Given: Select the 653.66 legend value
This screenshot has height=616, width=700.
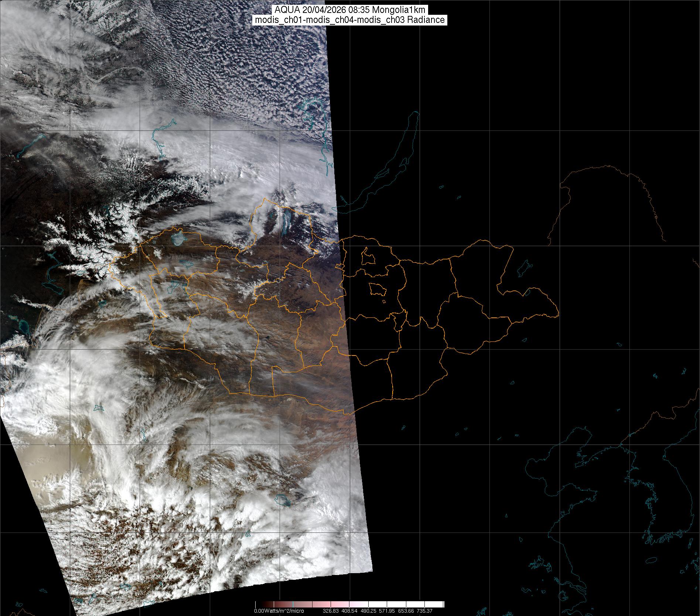Looking at the screenshot, I should pos(406,611).
